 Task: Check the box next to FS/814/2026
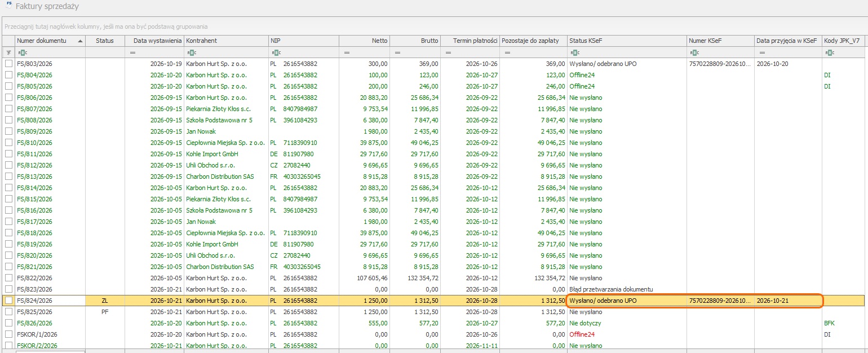click(8, 188)
